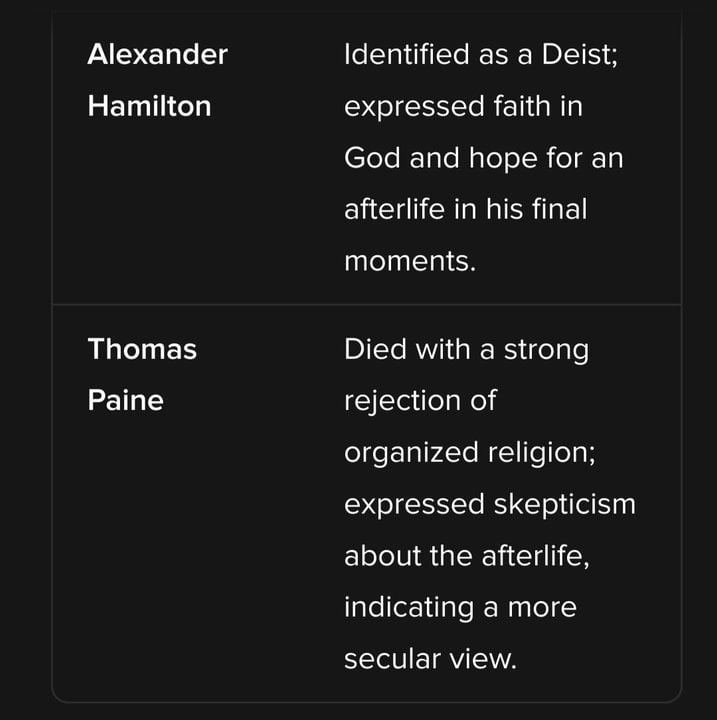Click the word "strong" in Paine's description
The height and width of the screenshot is (720, 717).
pos(545,349)
